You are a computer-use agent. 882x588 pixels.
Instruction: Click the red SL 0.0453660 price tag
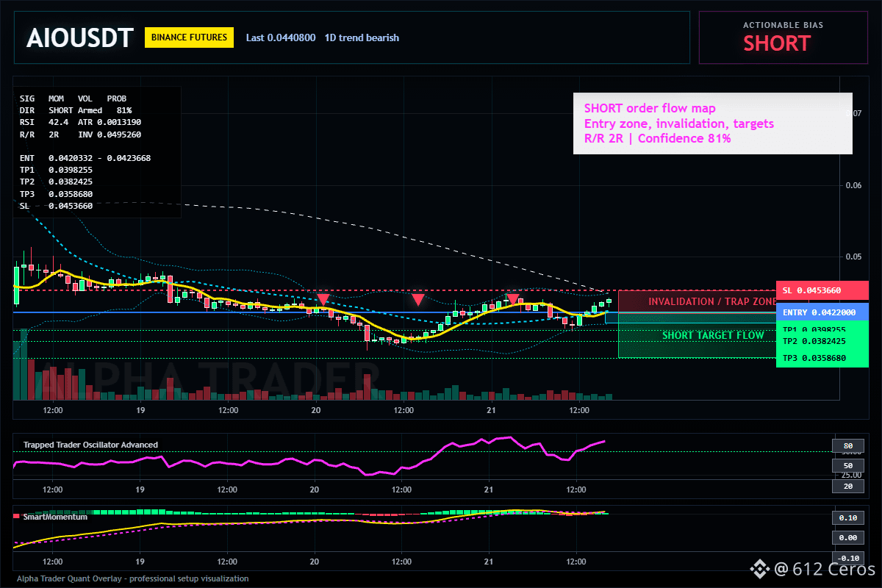[822, 290]
